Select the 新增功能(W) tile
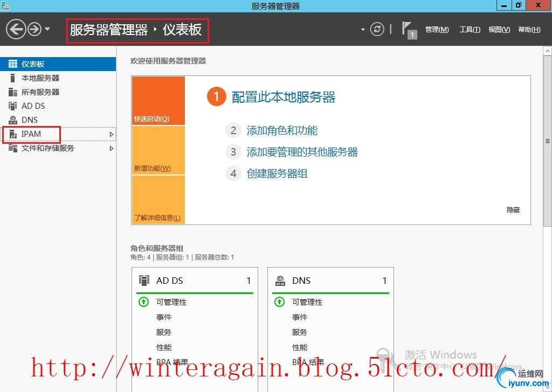The width and height of the screenshot is (552, 392). (158, 150)
